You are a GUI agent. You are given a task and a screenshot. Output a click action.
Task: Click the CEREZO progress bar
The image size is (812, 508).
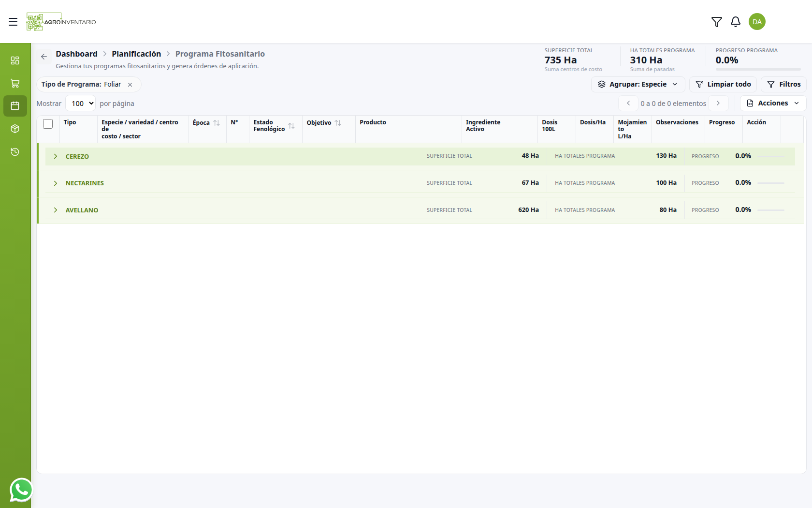pos(770,156)
